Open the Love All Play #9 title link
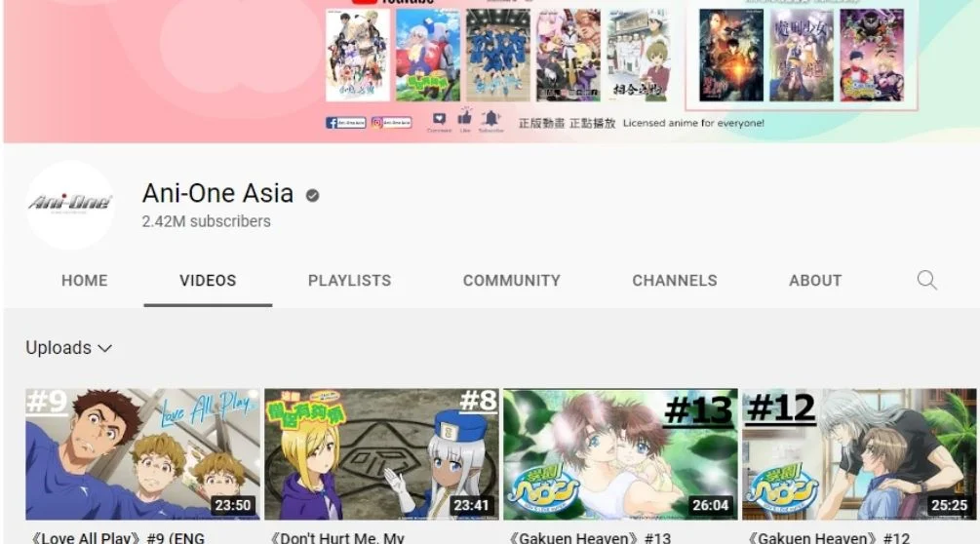This screenshot has height=544, width=980. pyautogui.click(x=117, y=537)
